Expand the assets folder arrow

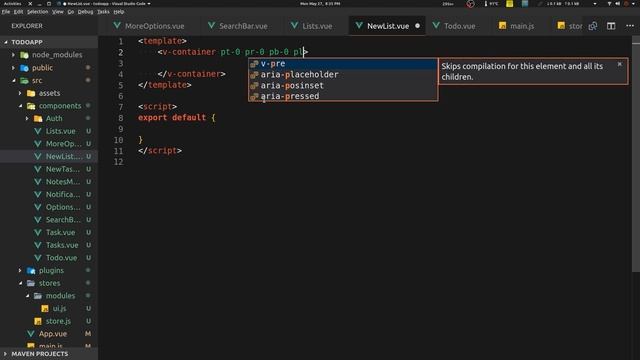20,93
